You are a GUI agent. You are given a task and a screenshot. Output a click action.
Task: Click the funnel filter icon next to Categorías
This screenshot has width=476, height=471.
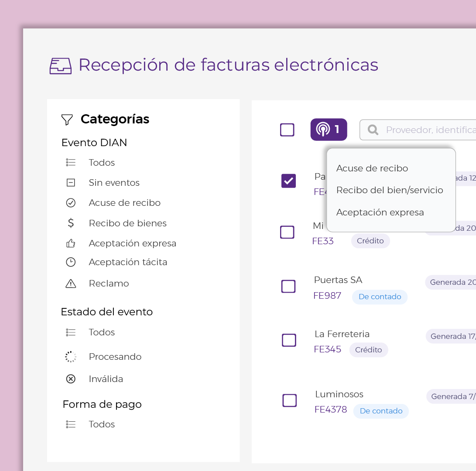[67, 119]
